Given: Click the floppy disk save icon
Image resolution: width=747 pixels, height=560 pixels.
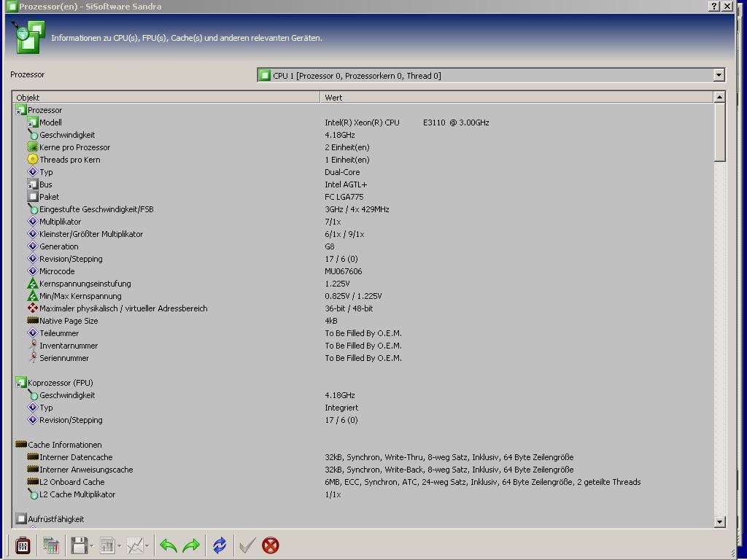Looking at the screenshot, I should [79, 545].
